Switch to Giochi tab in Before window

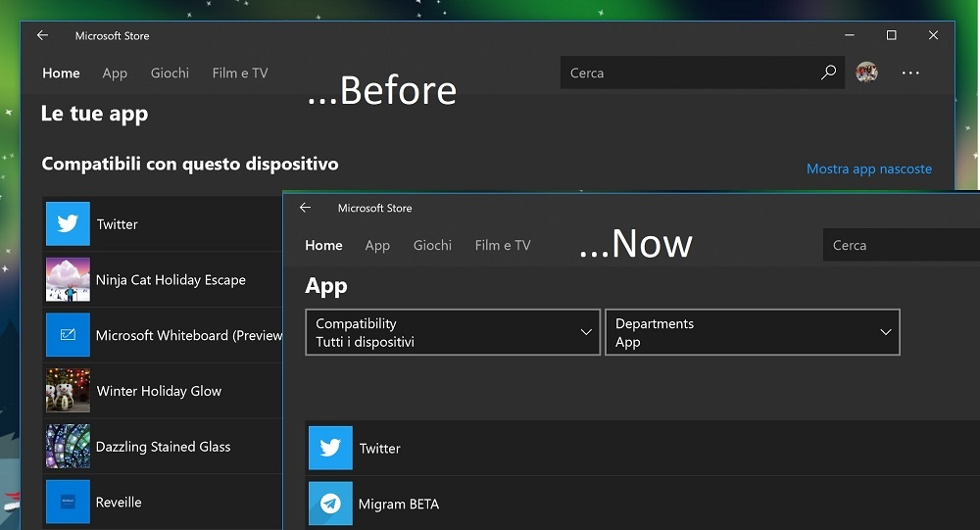click(x=170, y=73)
